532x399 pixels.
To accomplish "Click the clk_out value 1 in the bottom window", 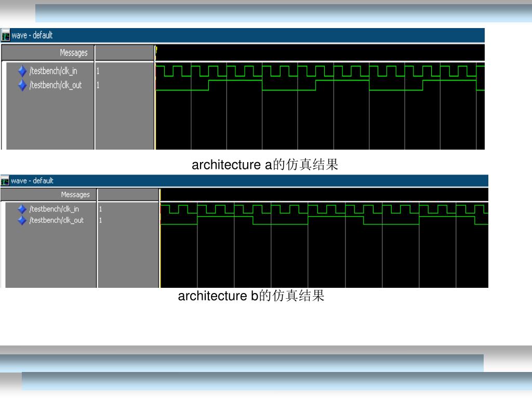I will click(x=100, y=220).
